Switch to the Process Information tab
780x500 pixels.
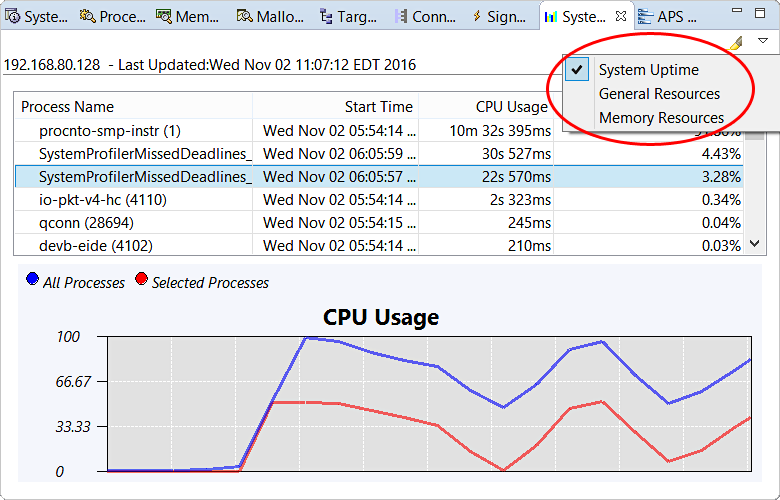(113, 17)
